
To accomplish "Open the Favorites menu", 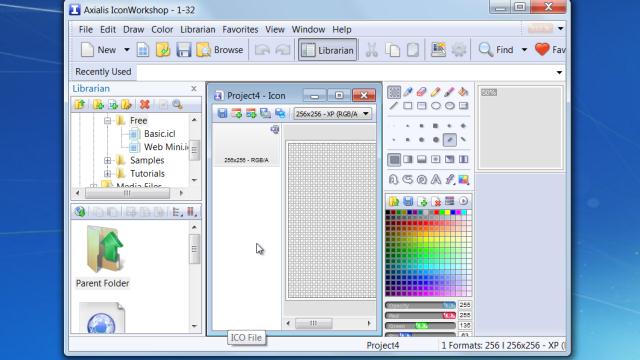I will (x=240, y=29).
